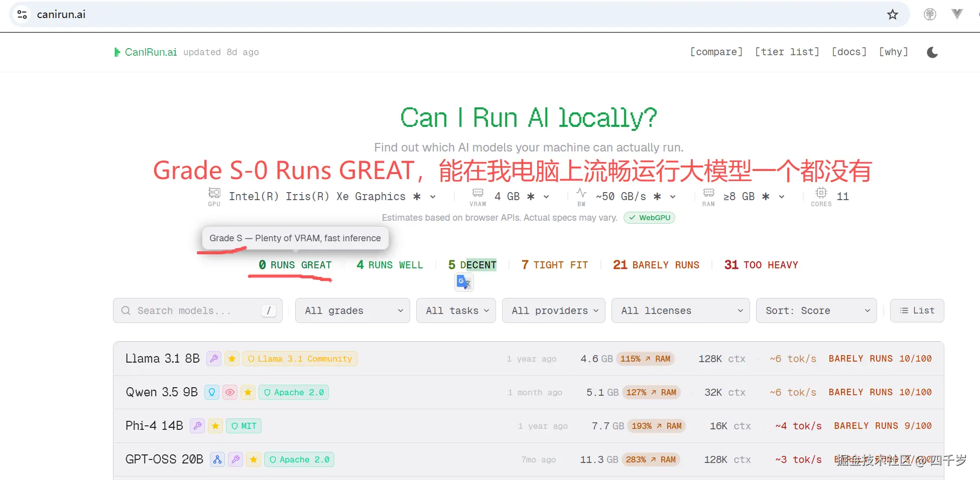Focus the Search models field

point(198,311)
